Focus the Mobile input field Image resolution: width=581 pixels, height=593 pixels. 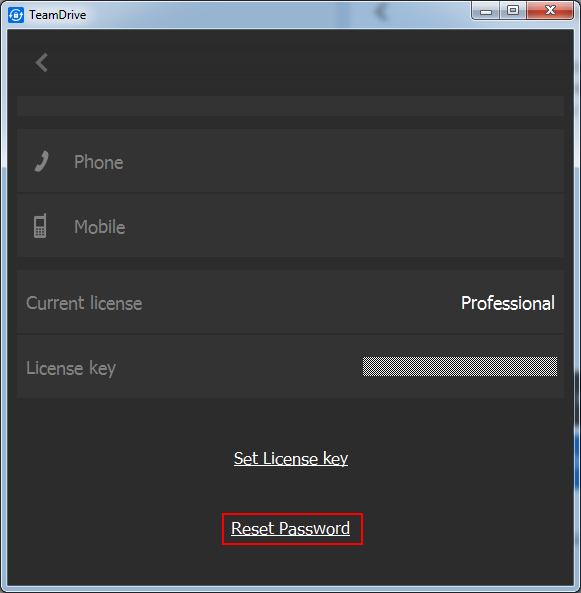(290, 226)
